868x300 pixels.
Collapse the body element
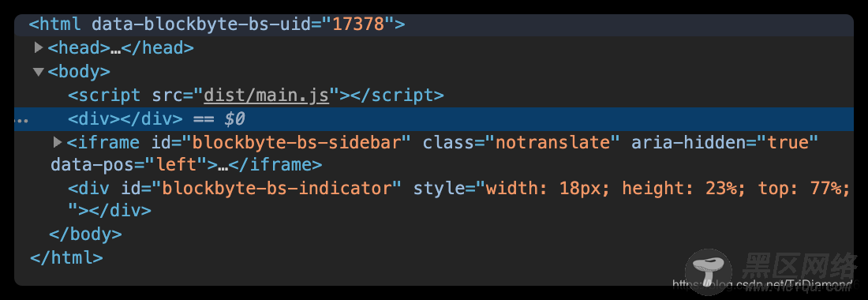click(38, 72)
